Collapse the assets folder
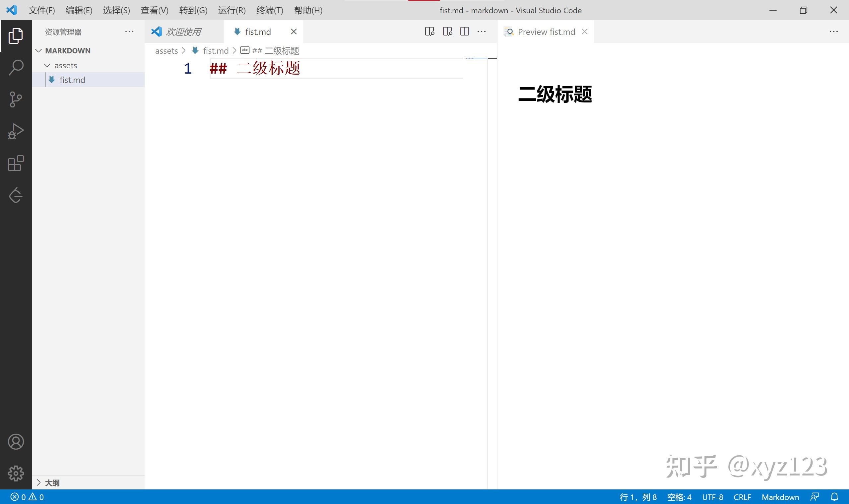This screenshot has height=504, width=849. point(47,65)
